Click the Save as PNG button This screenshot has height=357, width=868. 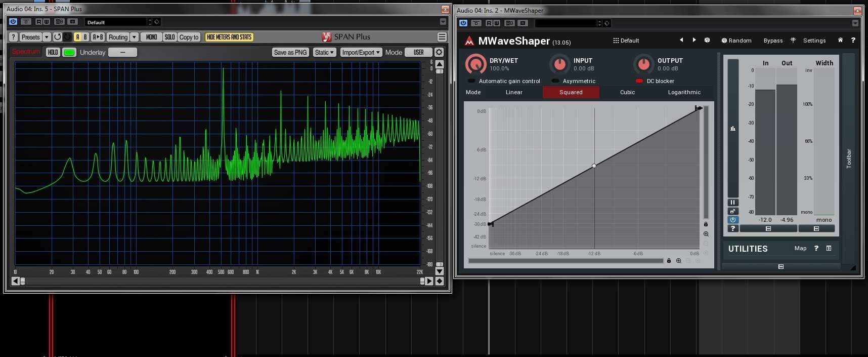point(290,52)
